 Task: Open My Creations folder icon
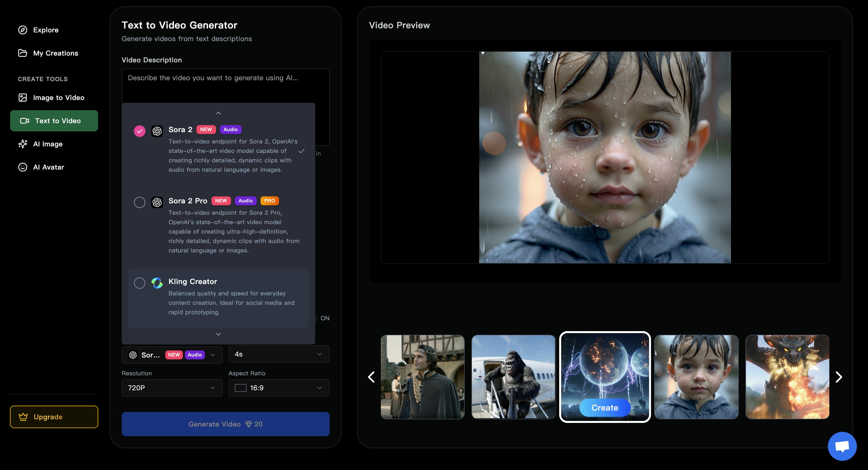coord(22,53)
